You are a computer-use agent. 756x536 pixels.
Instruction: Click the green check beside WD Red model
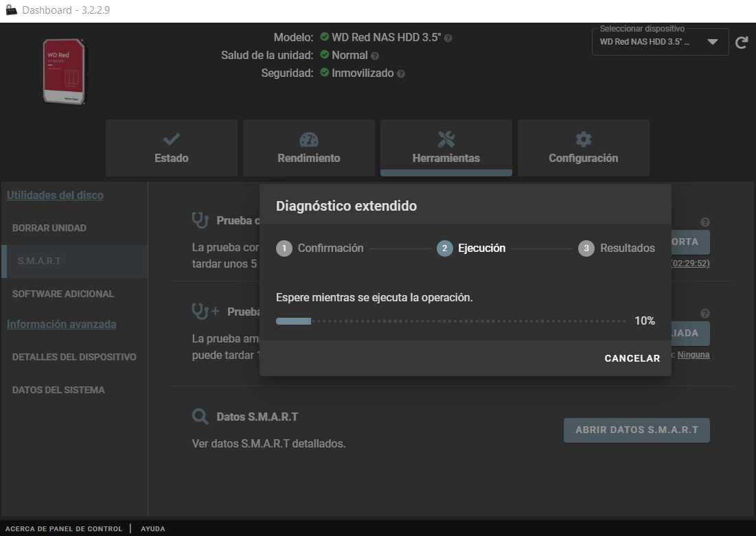(x=325, y=36)
